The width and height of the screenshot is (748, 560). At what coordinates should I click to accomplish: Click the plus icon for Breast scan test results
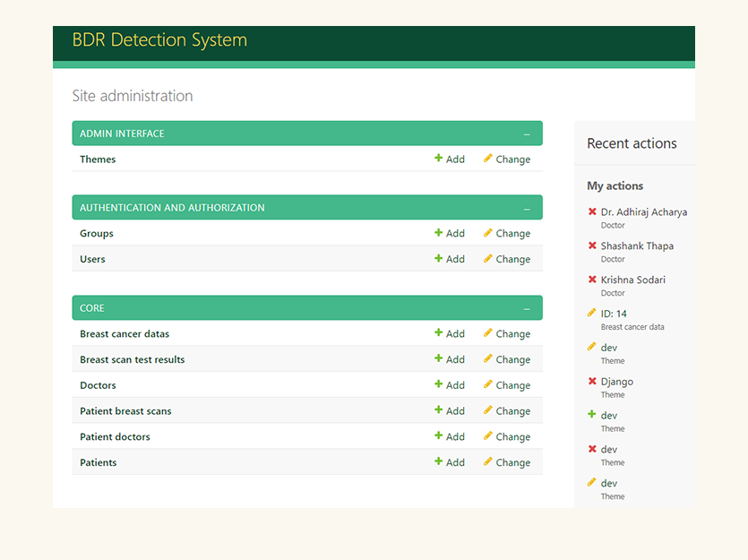[x=438, y=358]
